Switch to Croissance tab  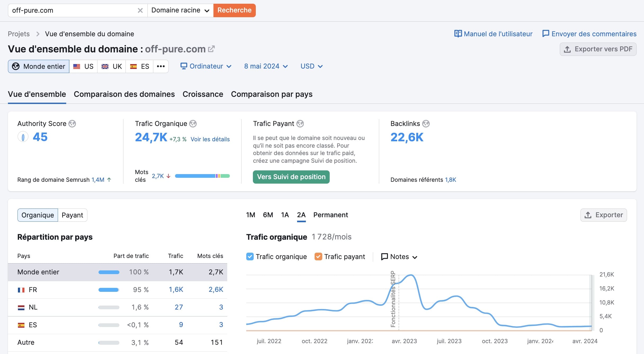203,94
